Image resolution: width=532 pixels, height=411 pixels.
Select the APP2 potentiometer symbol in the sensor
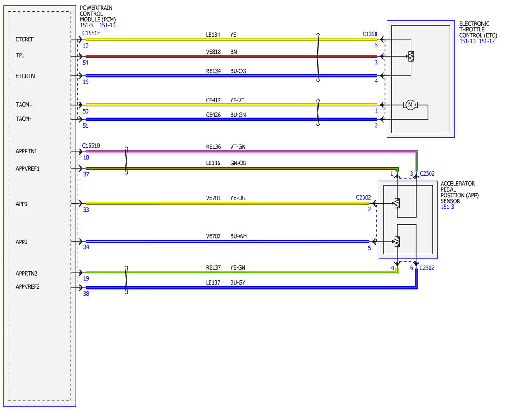(397, 241)
